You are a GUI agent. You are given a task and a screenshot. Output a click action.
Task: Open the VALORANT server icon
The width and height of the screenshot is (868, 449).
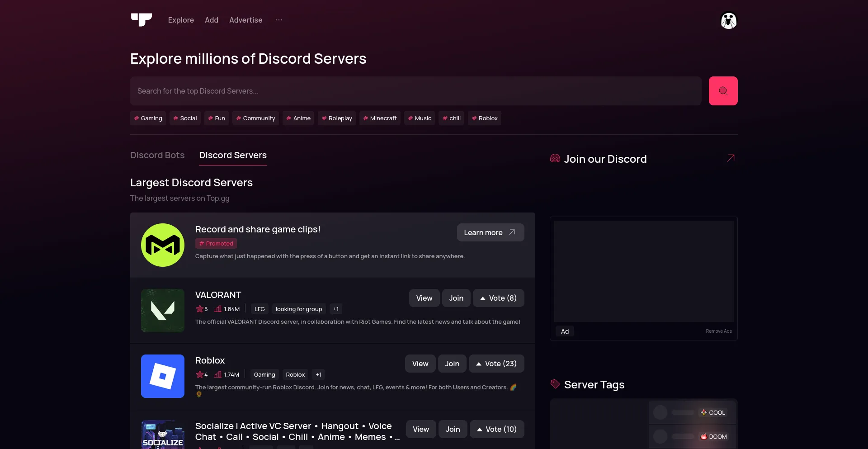(162, 310)
